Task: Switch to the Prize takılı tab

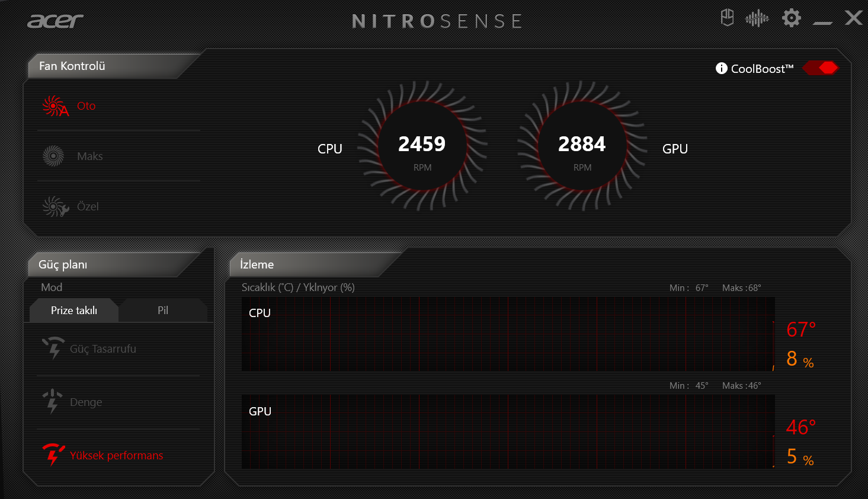Action: point(74,311)
